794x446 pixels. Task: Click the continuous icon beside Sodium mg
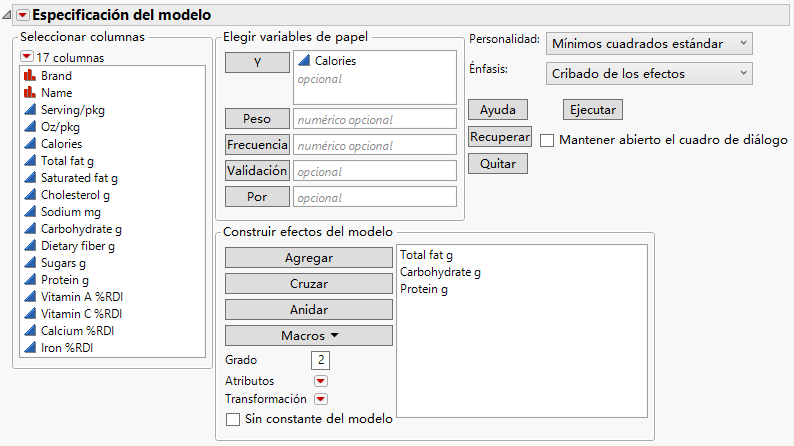(29, 212)
